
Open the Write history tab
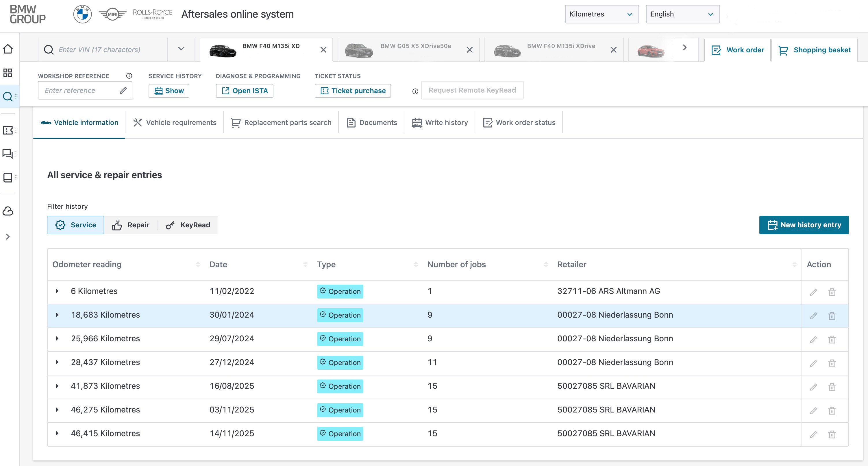click(440, 122)
